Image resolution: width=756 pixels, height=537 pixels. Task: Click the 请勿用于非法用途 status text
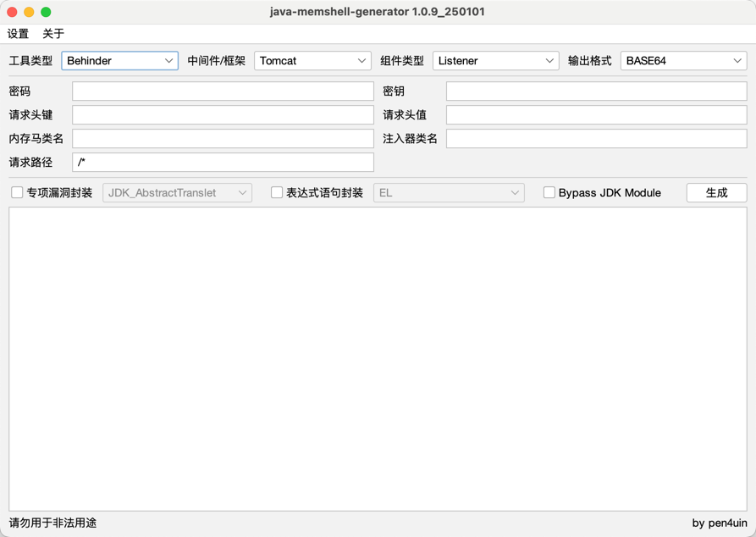click(x=52, y=523)
